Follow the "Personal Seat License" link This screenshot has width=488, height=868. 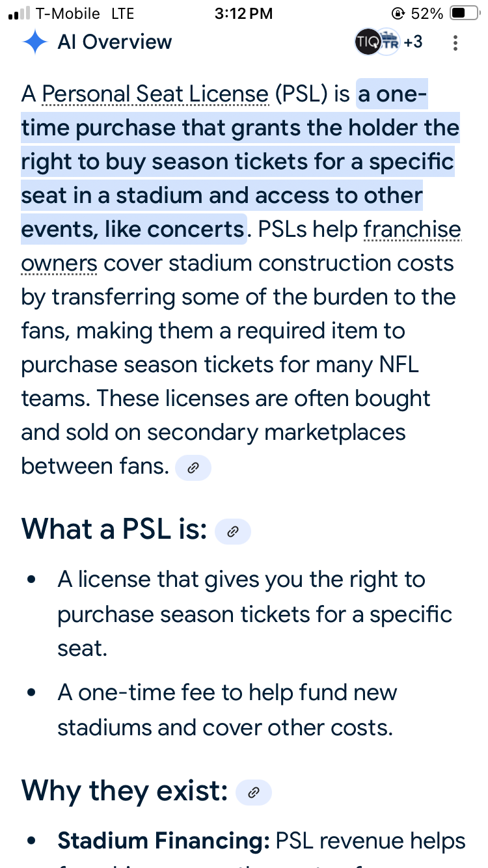tap(155, 95)
